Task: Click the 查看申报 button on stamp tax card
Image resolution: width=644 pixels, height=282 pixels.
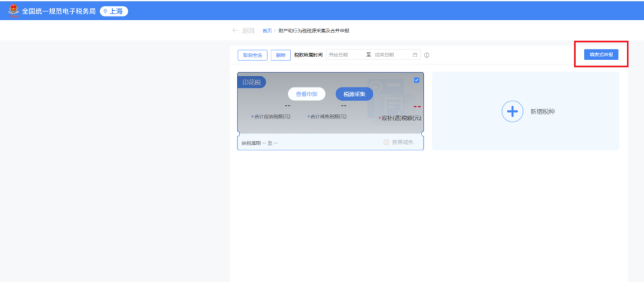Action: pos(306,94)
